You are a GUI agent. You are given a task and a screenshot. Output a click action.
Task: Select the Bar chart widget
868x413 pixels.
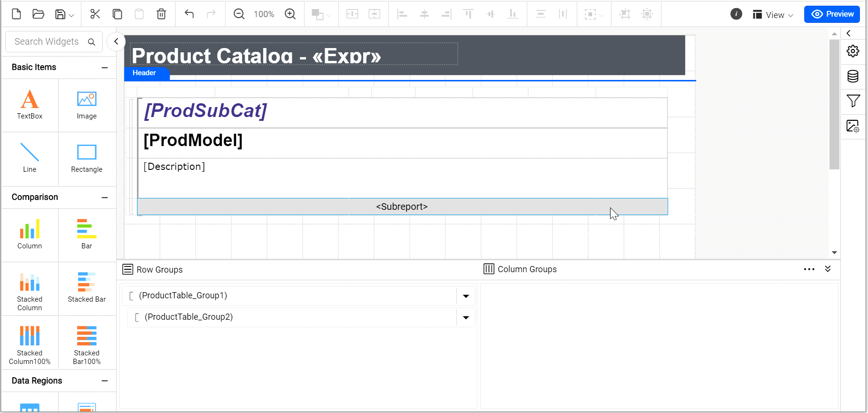87,235
